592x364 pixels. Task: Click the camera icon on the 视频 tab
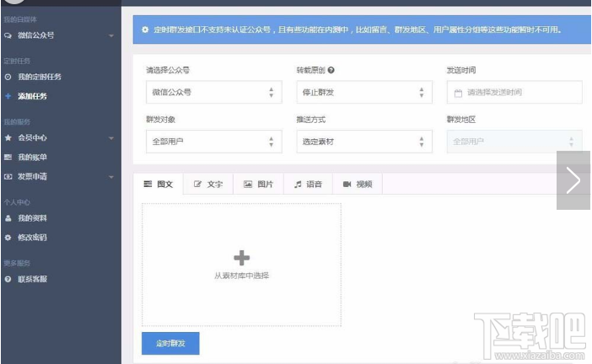(x=347, y=184)
